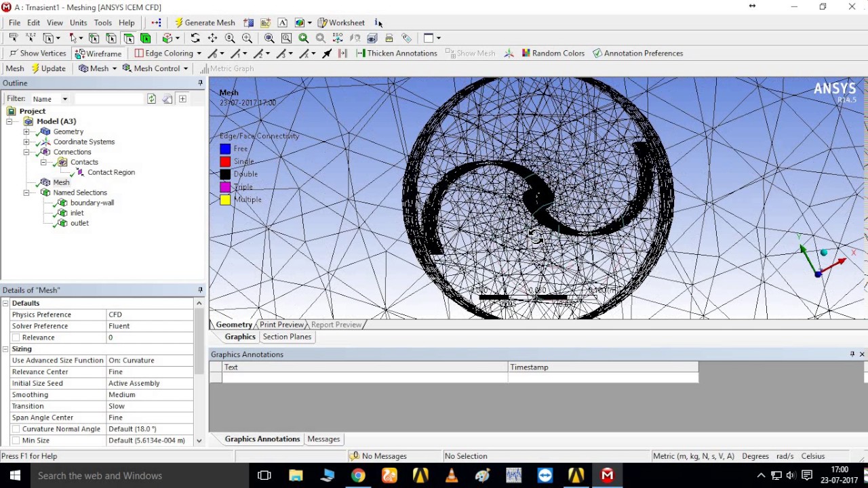Click the red Single connectivity legend swatch
This screenshot has width=868, height=488.
pos(225,161)
